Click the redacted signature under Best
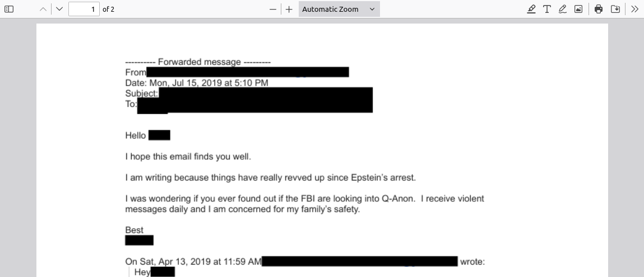This screenshot has height=277, width=644. (x=139, y=241)
